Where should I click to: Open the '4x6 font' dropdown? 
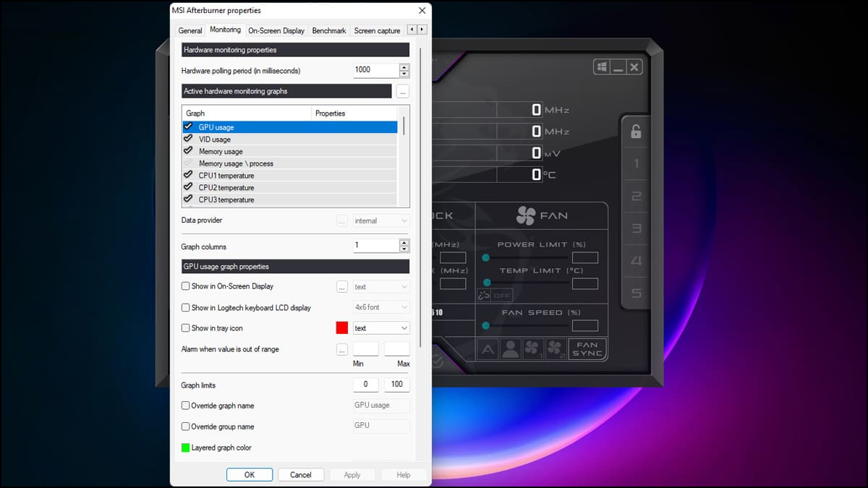click(x=381, y=307)
